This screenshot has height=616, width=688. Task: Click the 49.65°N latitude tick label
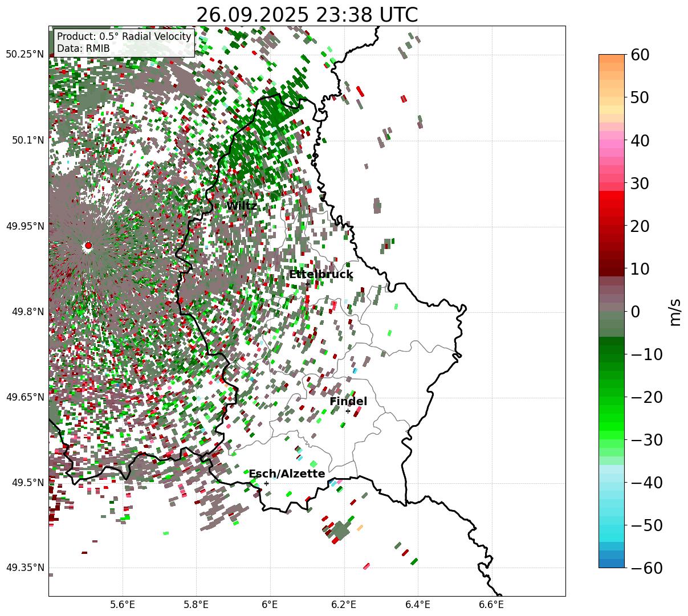pos(25,397)
